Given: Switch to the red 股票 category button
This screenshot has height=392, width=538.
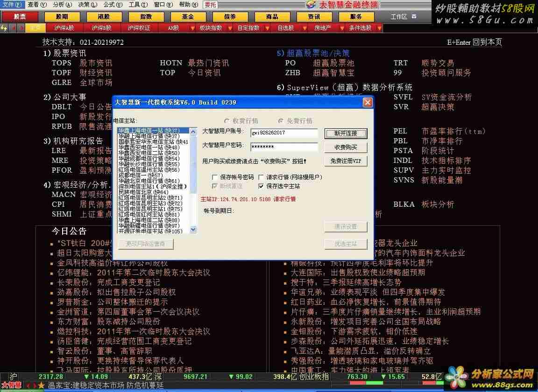Looking at the screenshot, I should tap(20, 16).
